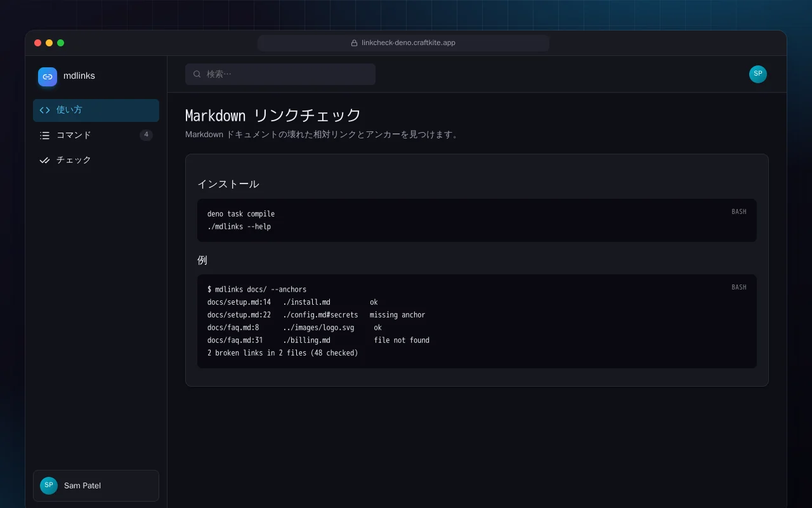The height and width of the screenshot is (508, 812).
Task: Click the 'deno task compile' line
Action: 241,214
